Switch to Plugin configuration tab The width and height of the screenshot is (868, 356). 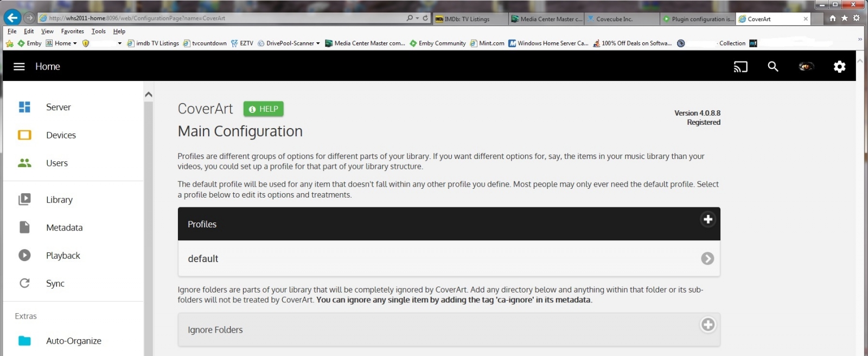coord(698,19)
